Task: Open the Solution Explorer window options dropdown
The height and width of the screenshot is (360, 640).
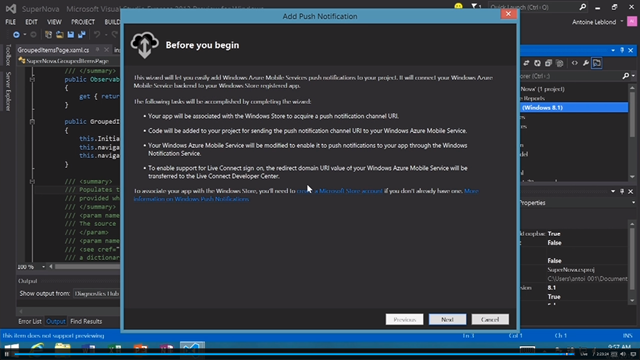Action: click(613, 50)
